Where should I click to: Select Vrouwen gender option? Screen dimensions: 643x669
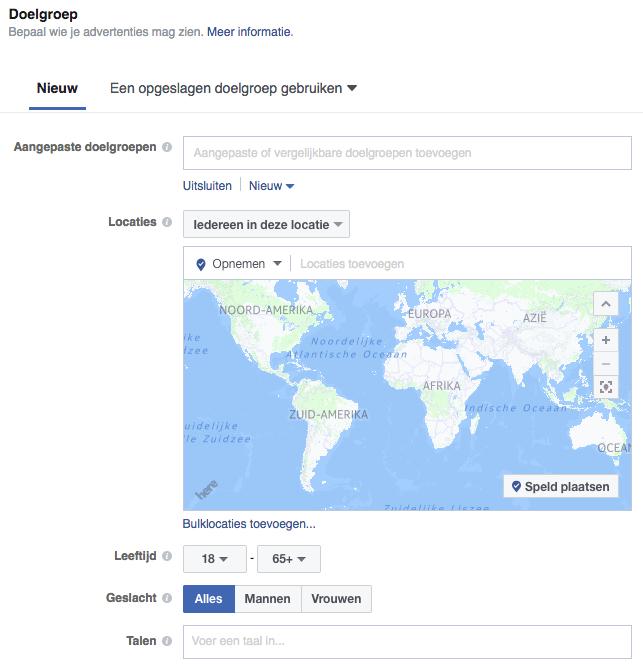[x=336, y=599]
